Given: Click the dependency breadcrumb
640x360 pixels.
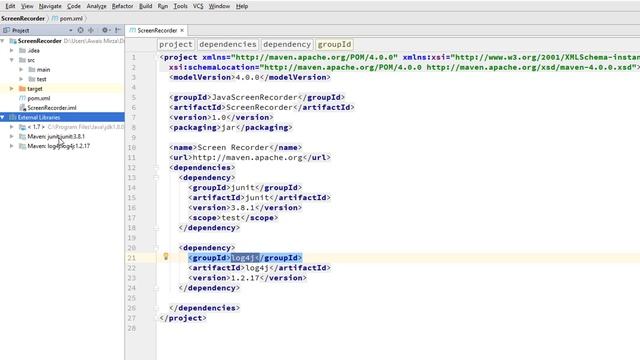Looking at the screenshot, I should (287, 44).
